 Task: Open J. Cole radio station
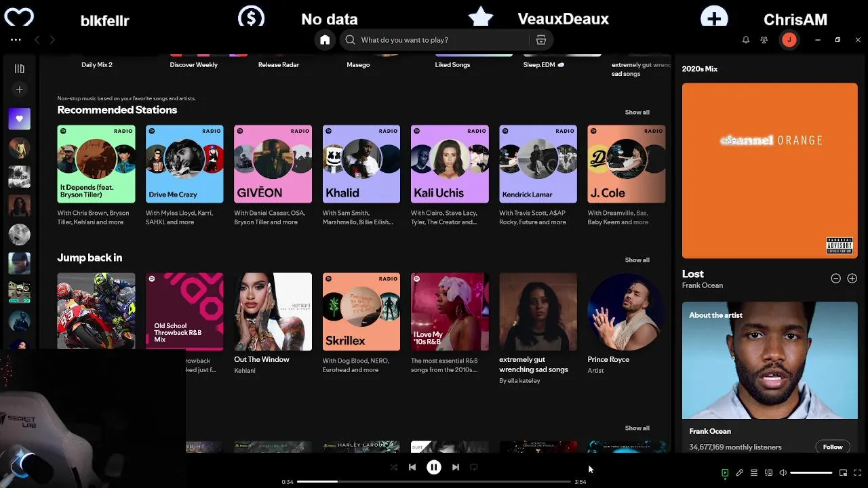627,164
